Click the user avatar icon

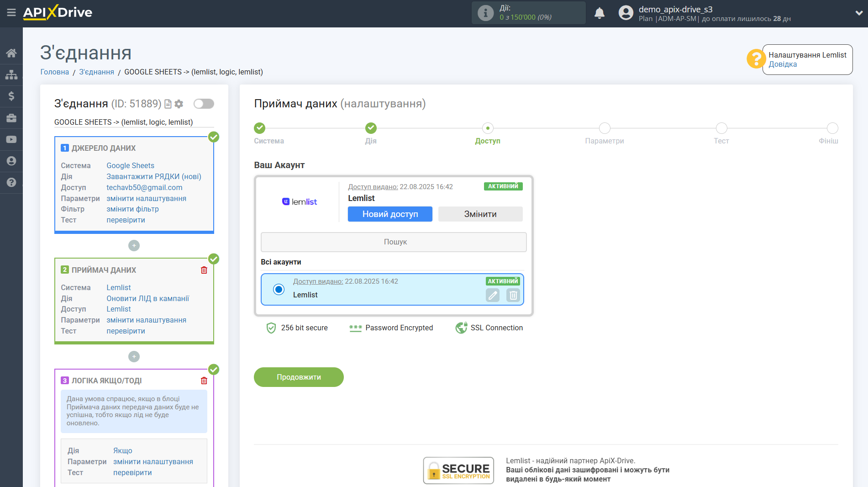click(x=626, y=13)
